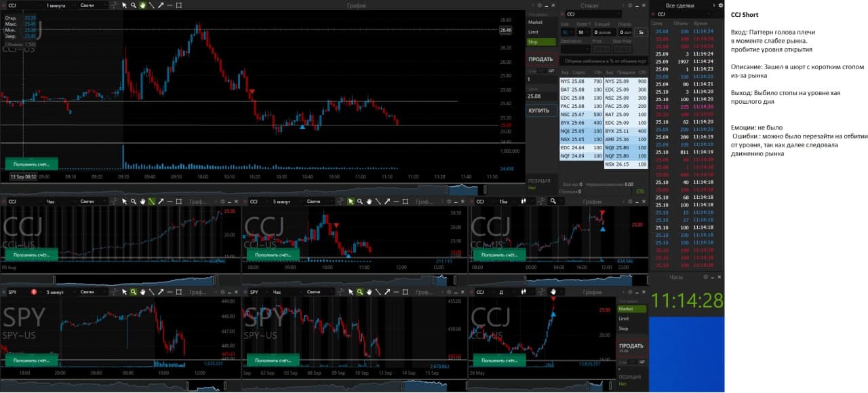Click the CCJ symbol field in Стакан
This screenshot has width=868, height=393.
pyautogui.click(x=593, y=14)
